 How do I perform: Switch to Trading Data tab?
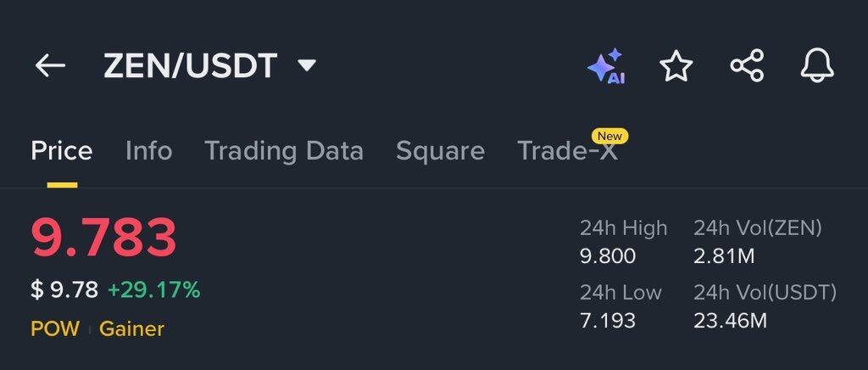point(284,151)
